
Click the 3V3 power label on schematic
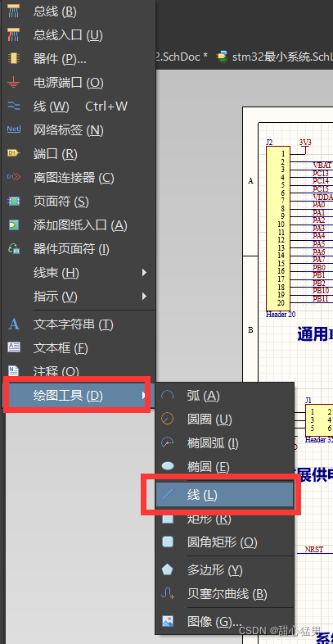coord(305,143)
